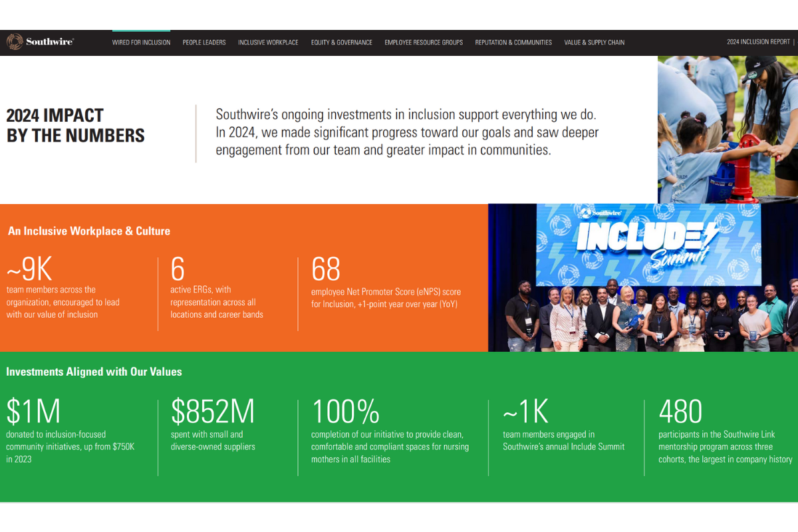798x532 pixels.
Task: Click the $1M donated statistic
Action: pos(33,412)
